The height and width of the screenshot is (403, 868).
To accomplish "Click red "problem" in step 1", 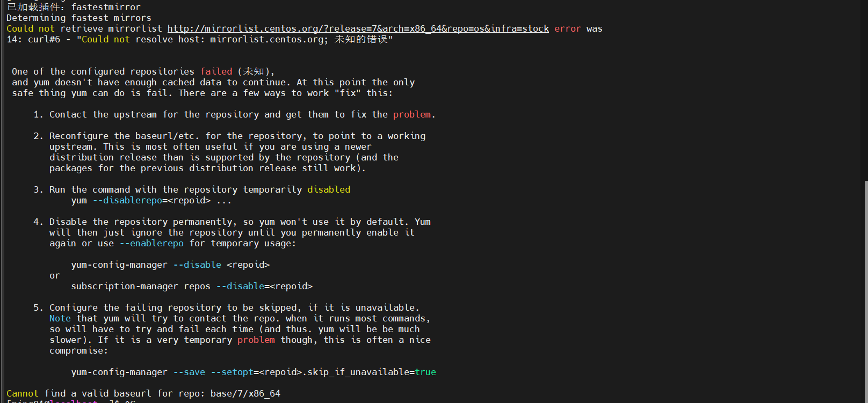I will (412, 115).
